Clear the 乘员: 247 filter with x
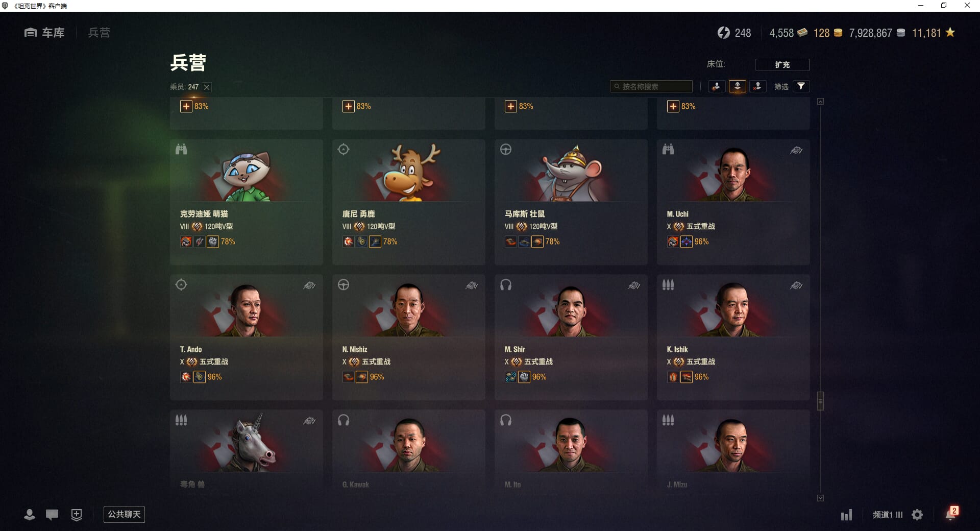Viewport: 980px width, 531px height. [207, 87]
